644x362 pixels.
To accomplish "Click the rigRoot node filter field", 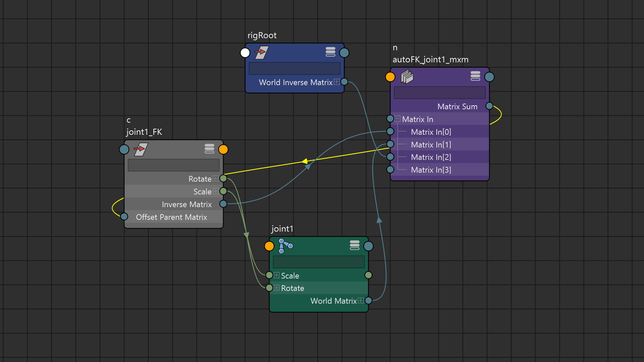I will 294,68.
